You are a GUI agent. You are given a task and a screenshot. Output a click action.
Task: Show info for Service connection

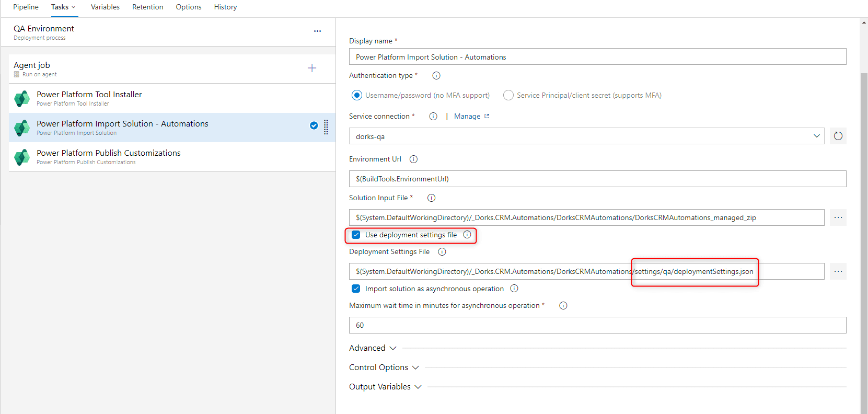(433, 117)
